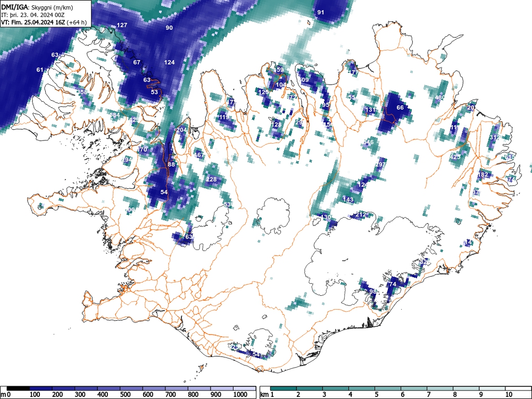
Task: Click the visibility value 182 in the east
Action: [x=483, y=174]
